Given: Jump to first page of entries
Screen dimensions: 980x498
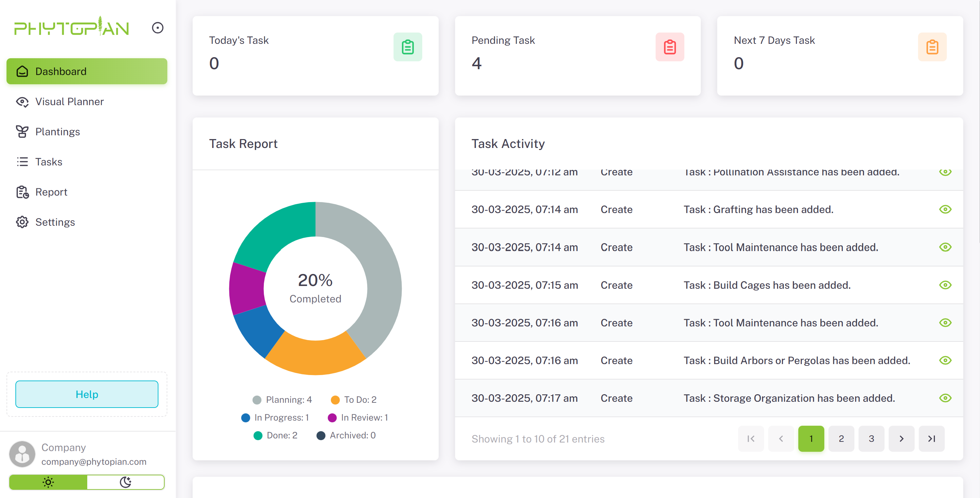Looking at the screenshot, I should (x=751, y=439).
